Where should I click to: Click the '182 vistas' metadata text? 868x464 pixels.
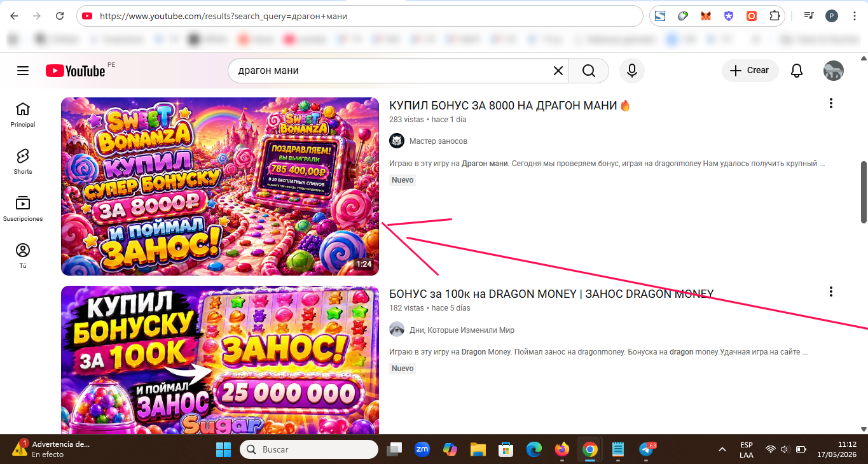[406, 308]
